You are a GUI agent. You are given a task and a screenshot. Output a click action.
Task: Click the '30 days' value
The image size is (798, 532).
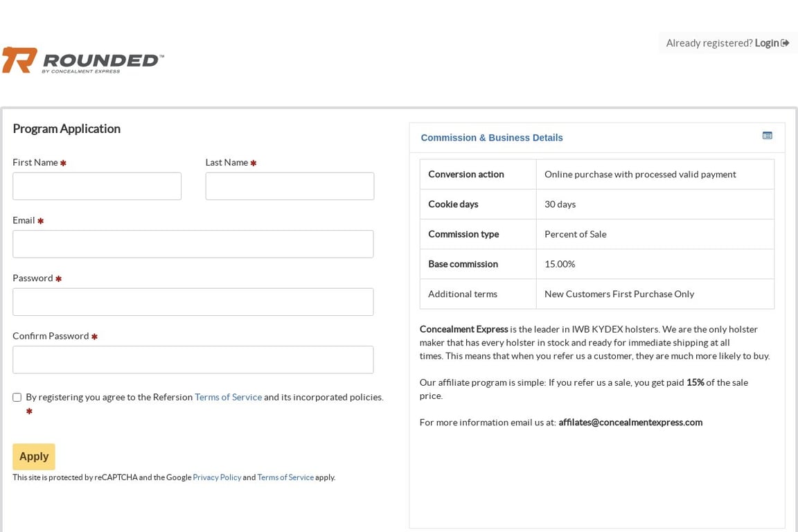coord(560,204)
